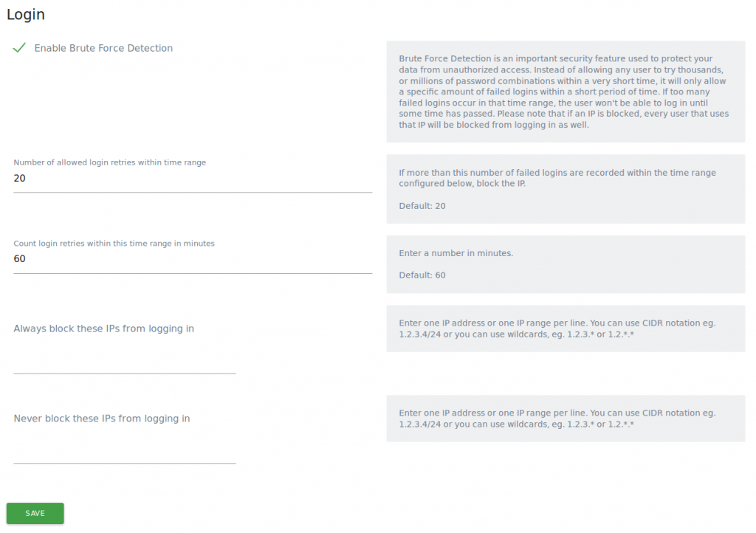Screen dimensions: 756x533
Task: Select the Number of allowed login retries label
Action: 110,162
